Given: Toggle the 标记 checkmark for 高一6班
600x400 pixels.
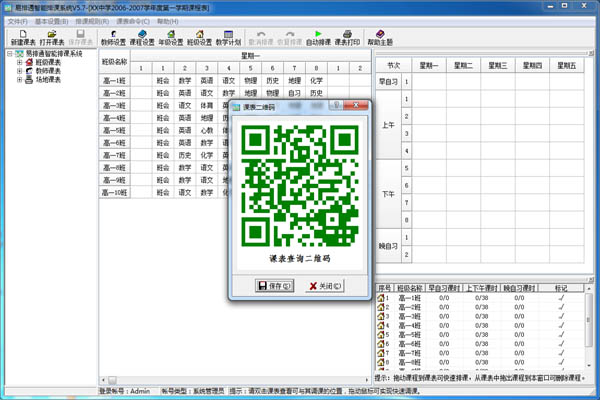Looking at the screenshot, I should pos(561,344).
